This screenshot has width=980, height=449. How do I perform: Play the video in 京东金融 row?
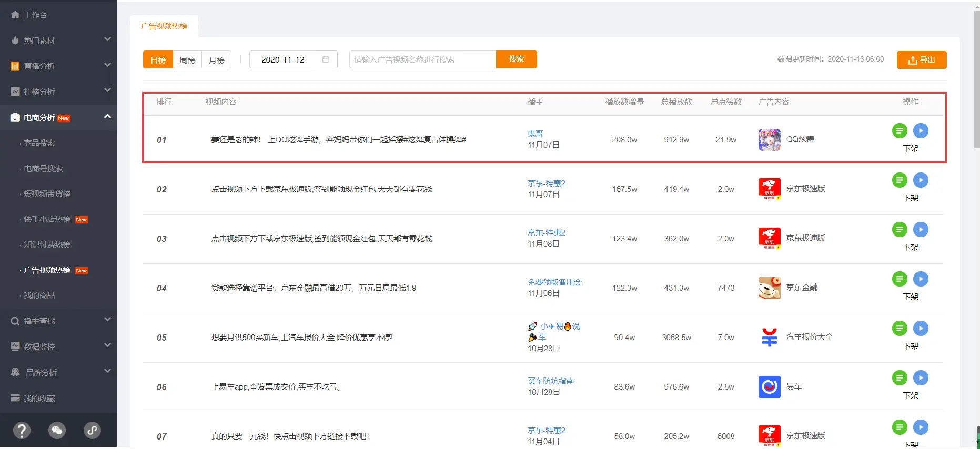pyautogui.click(x=921, y=279)
